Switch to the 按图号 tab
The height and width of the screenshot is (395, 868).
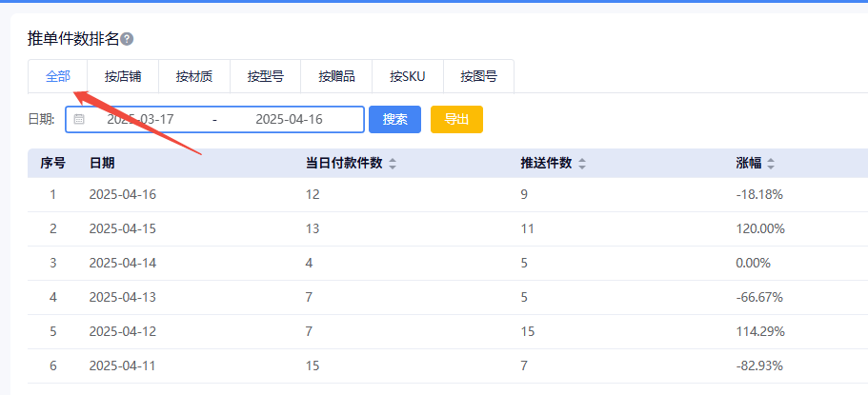pos(478,76)
